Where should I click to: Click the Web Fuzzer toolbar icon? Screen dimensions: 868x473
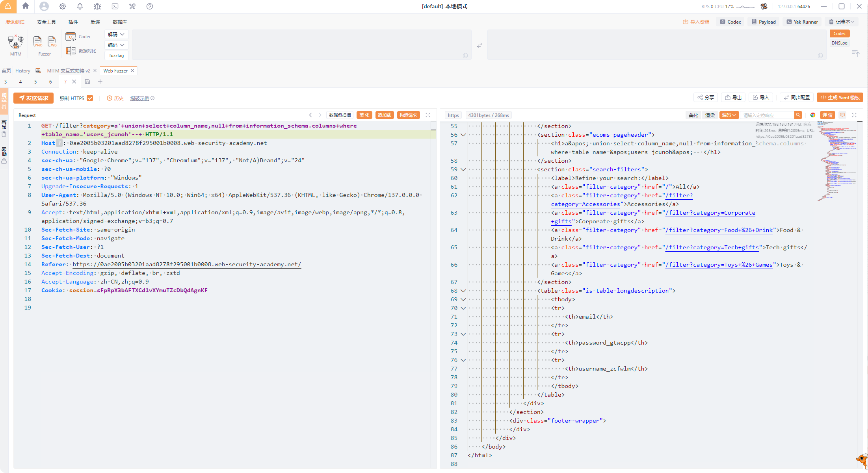pyautogui.click(x=37, y=41)
